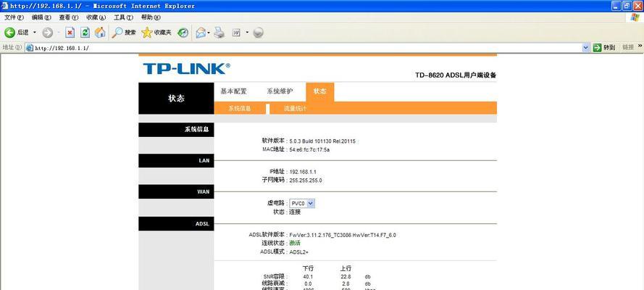Click the LAN section header
The width and height of the screenshot is (644, 290).
tap(176, 161)
